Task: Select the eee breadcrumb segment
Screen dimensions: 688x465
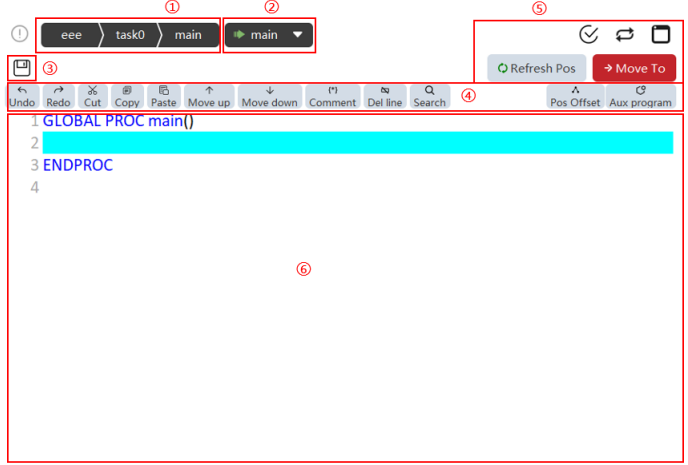Action: click(x=71, y=35)
